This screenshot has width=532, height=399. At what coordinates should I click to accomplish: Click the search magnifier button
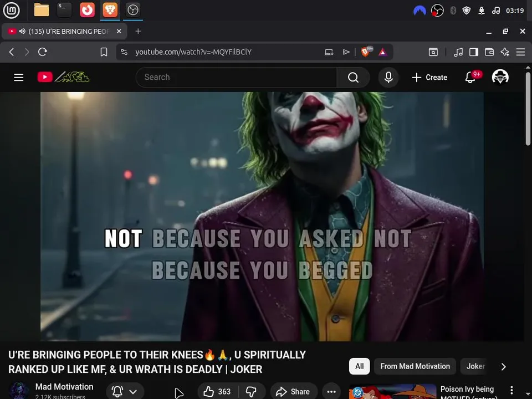pyautogui.click(x=353, y=78)
